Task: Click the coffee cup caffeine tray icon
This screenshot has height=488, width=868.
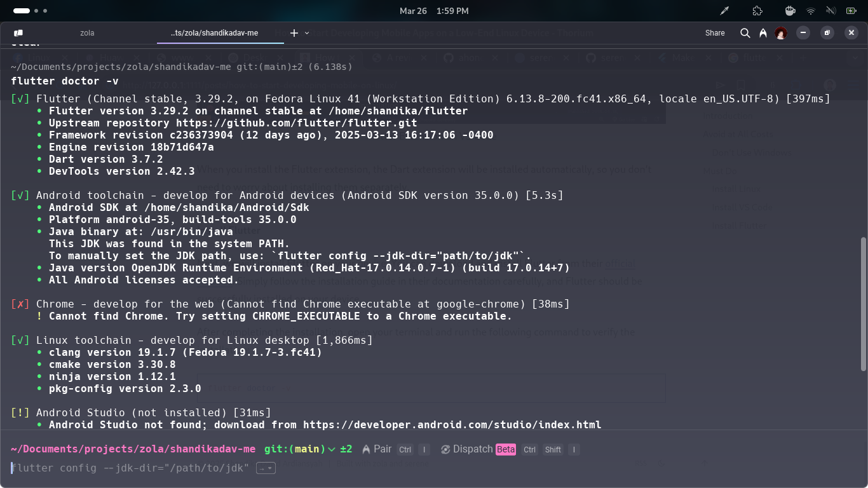Action: 790,11
